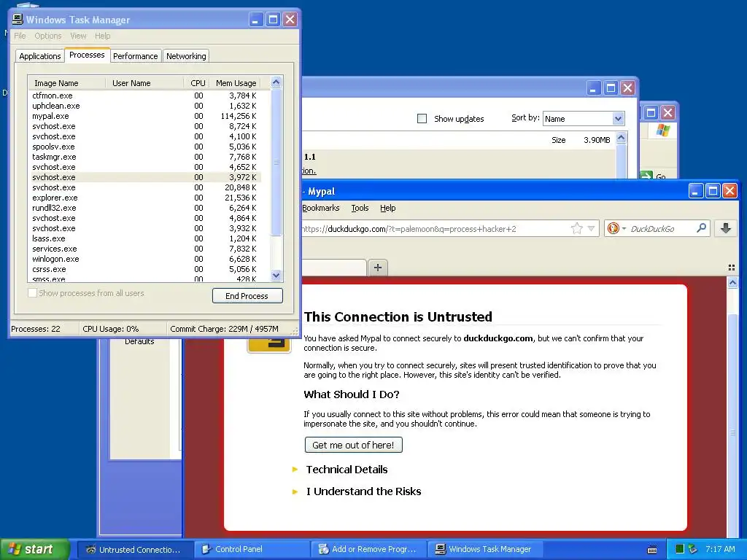
Task: Click the 7:17 AM clock
Action: point(720,549)
